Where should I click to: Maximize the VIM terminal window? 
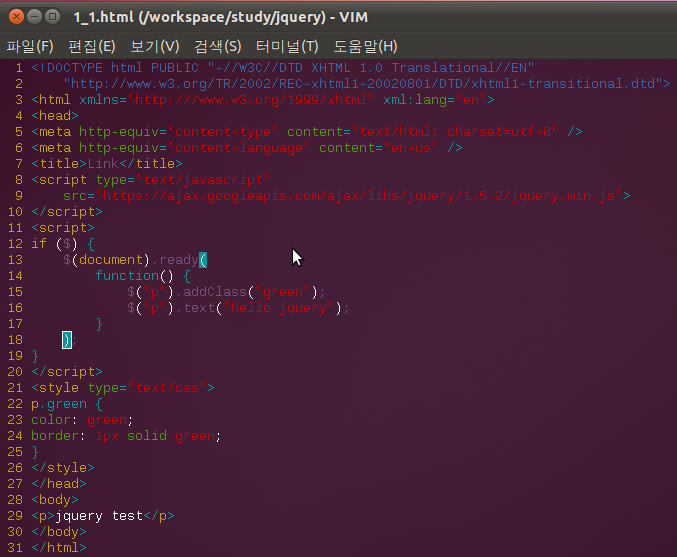point(53,17)
